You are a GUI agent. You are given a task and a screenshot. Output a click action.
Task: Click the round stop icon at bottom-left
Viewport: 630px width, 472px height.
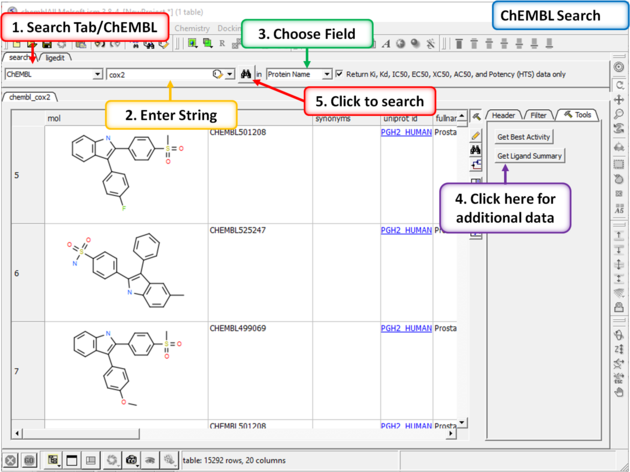click(10, 460)
